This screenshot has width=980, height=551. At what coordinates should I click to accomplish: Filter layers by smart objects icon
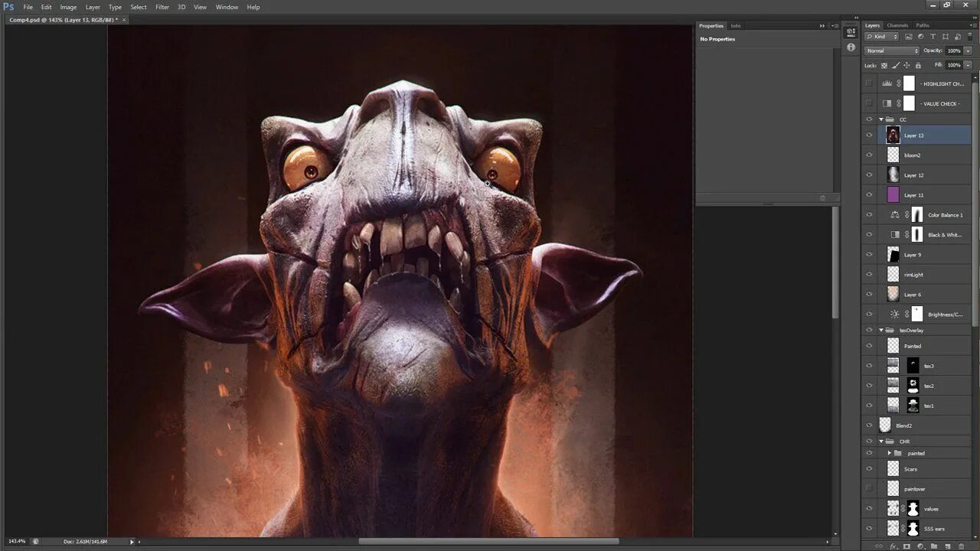(958, 37)
